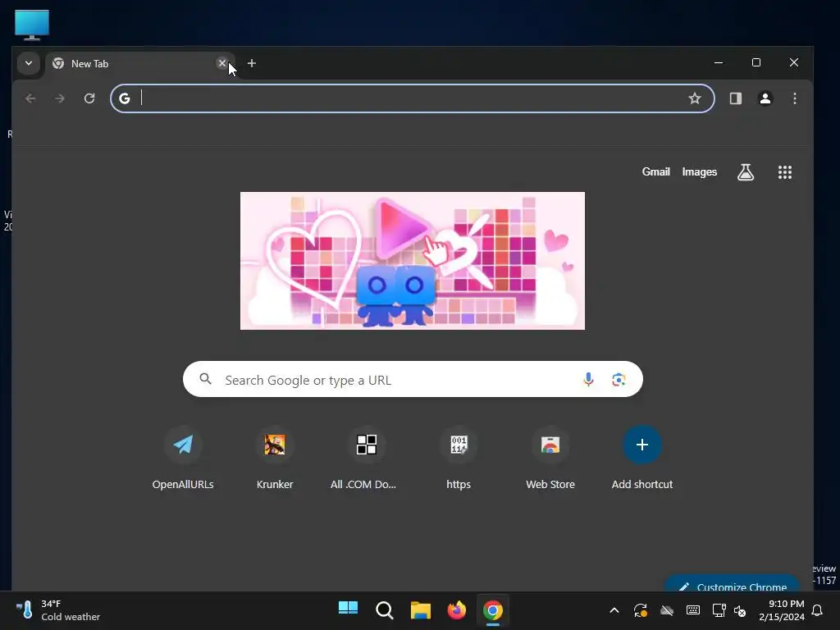Go back using the back arrow
The height and width of the screenshot is (630, 840).
tap(30, 98)
